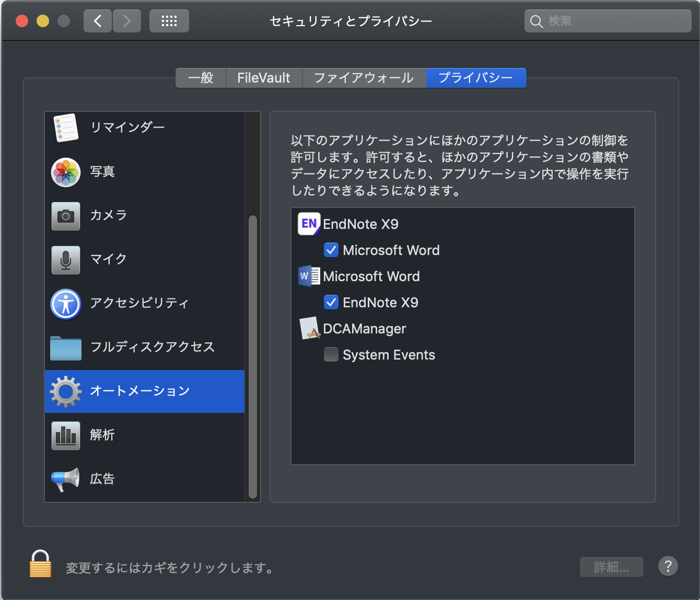Image resolution: width=700 pixels, height=600 pixels.
Task: Click the Reminders (リマインダー) icon
Action: pos(66,128)
